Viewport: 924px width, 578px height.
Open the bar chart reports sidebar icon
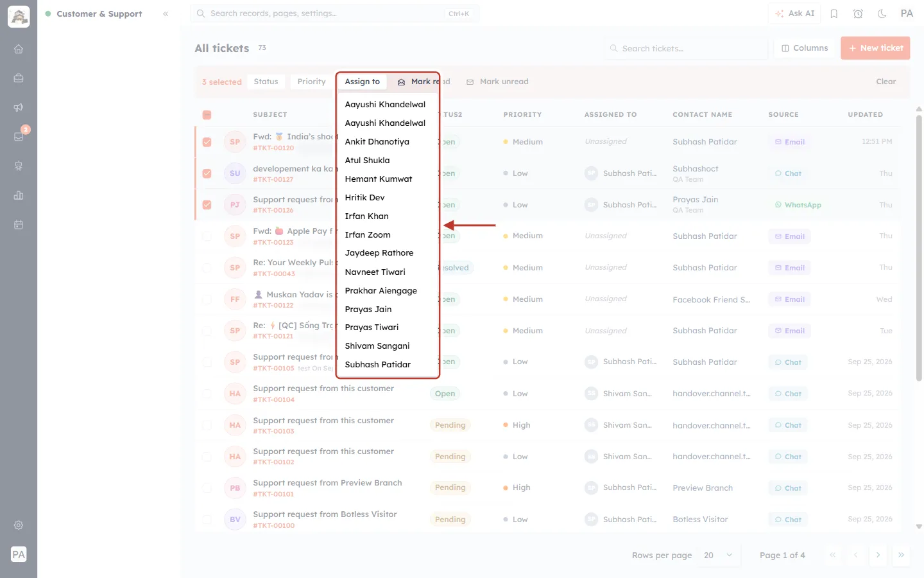pos(19,195)
